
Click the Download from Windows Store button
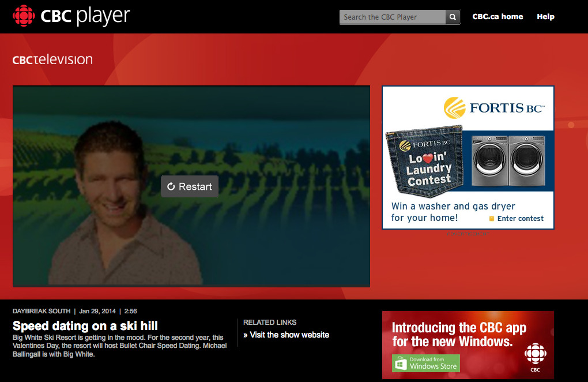pos(425,363)
